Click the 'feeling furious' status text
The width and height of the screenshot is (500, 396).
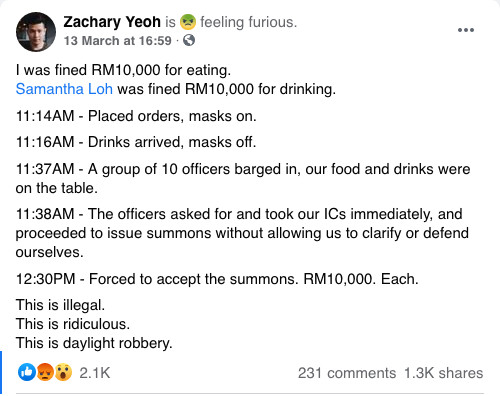coord(248,22)
